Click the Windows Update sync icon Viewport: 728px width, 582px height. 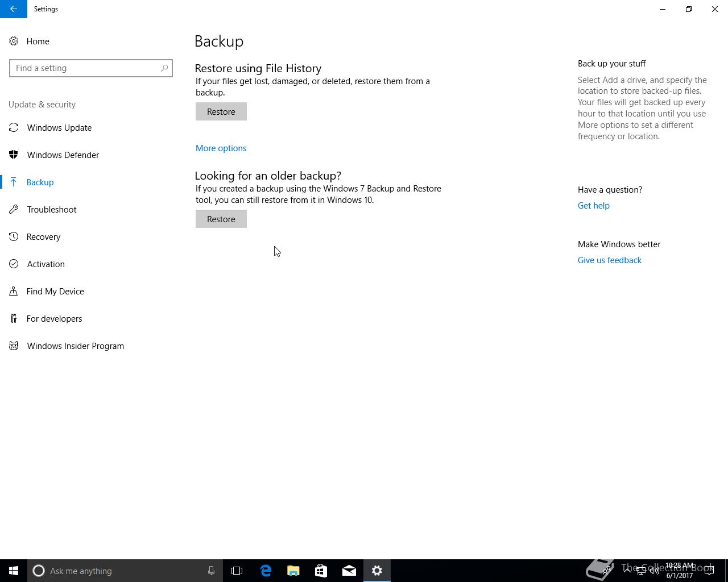point(14,127)
